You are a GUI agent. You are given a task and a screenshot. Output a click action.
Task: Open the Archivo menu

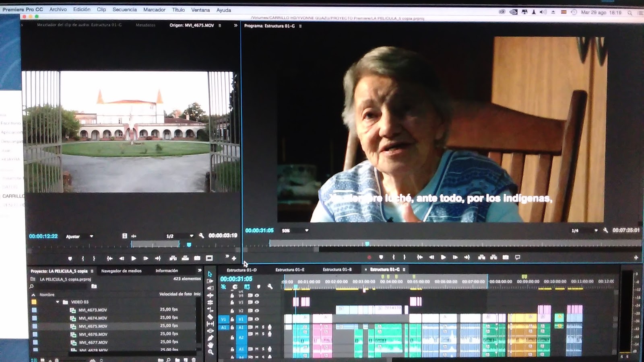click(58, 9)
